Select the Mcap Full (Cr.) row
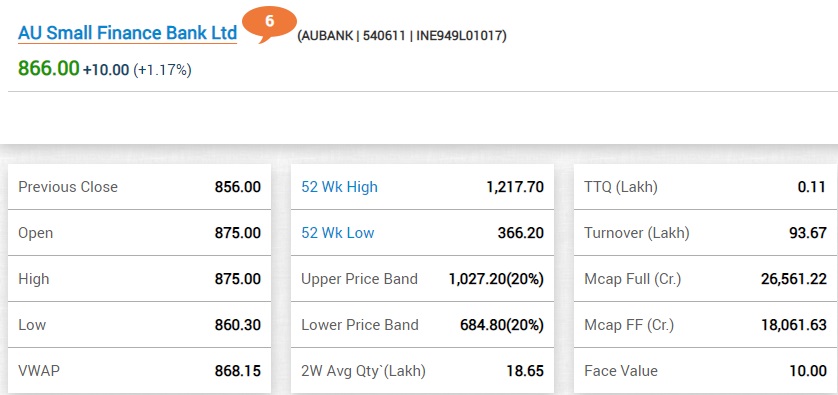 (705, 279)
